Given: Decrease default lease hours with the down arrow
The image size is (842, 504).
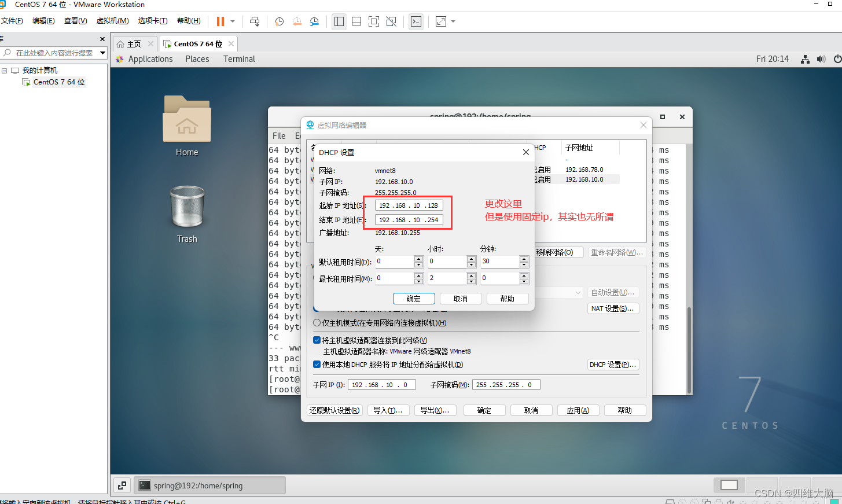Looking at the screenshot, I should (x=471, y=264).
